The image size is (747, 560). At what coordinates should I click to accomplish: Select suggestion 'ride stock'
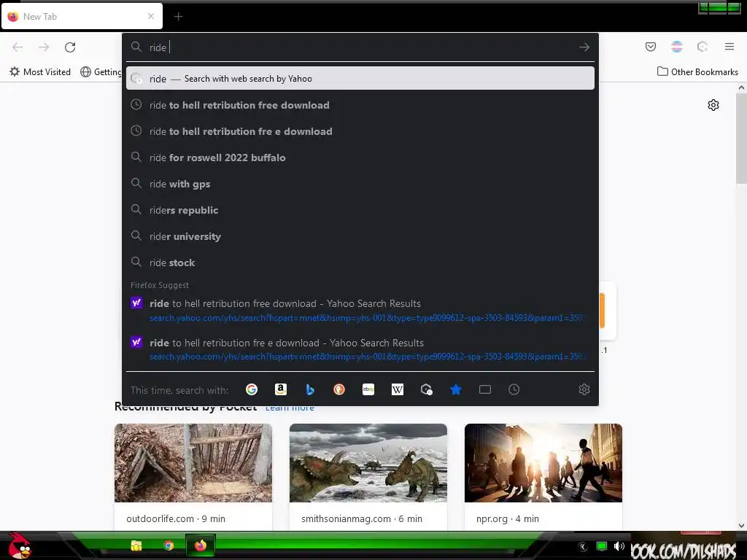(360, 262)
